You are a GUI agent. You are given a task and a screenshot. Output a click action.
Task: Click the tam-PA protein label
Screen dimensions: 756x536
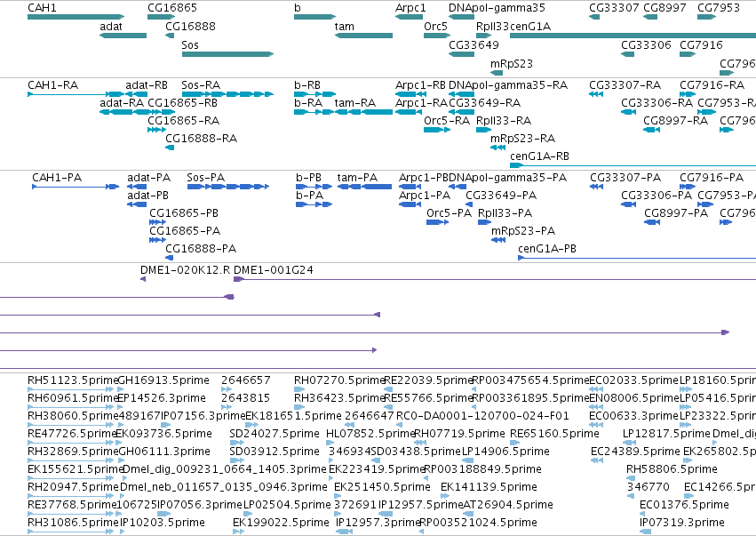[x=357, y=178]
